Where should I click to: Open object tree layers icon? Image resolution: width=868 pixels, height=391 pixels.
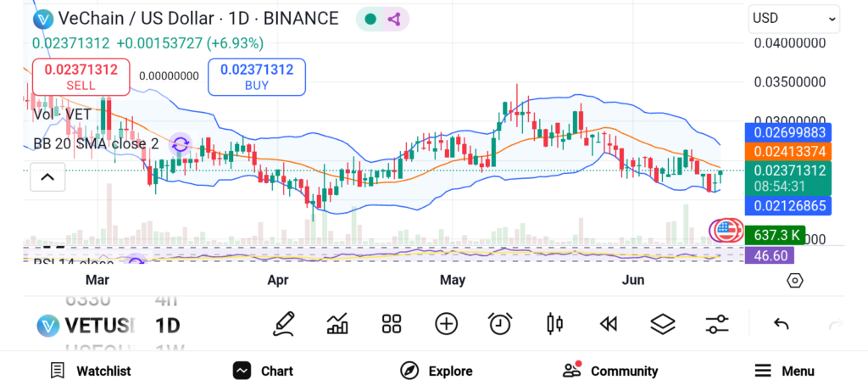tap(663, 324)
